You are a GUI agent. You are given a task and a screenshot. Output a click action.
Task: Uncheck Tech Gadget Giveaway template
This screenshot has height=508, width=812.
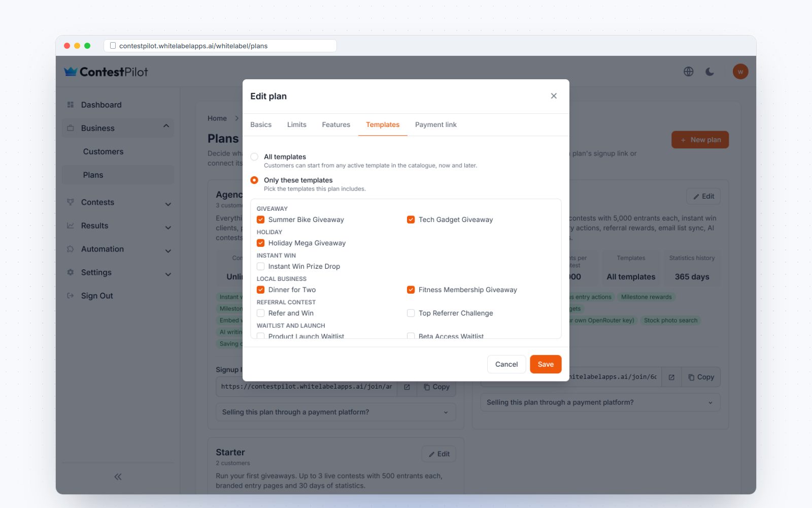[411, 219]
